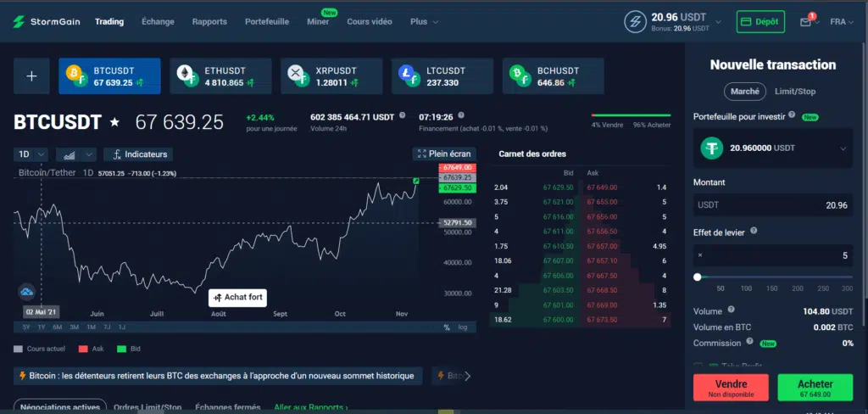Toggle the BTCUSDT favorite star

[x=114, y=122]
